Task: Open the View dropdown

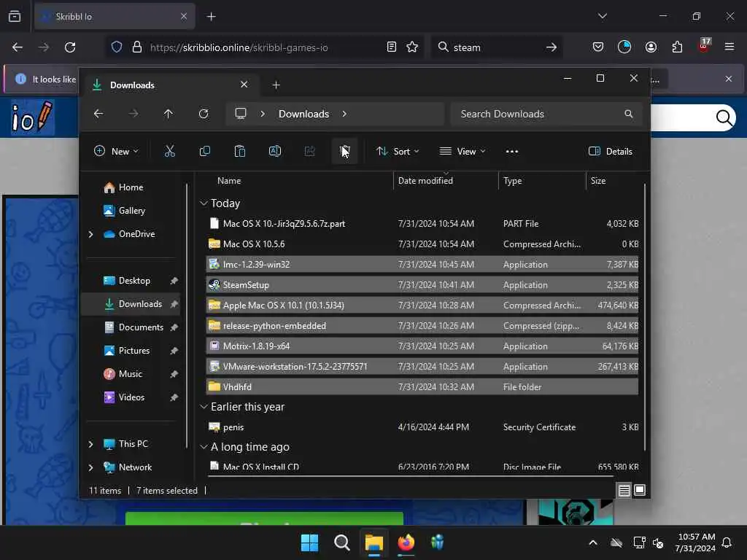Action: [x=462, y=152]
